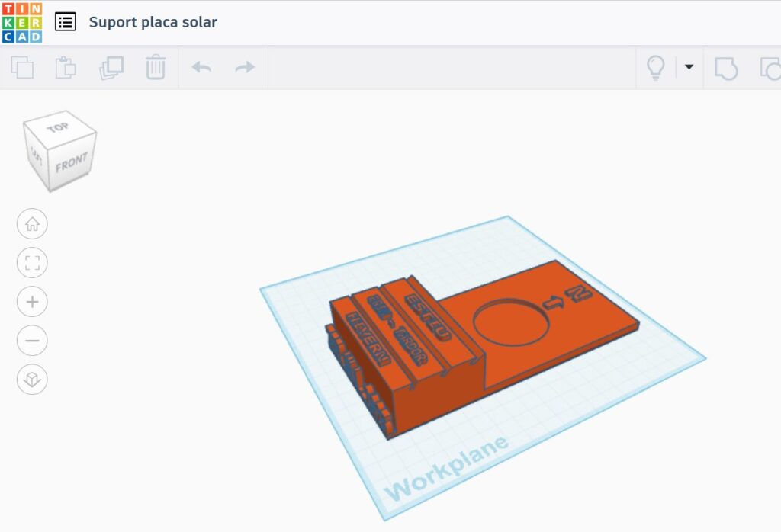Rename the design title Suport placa solar
The image size is (781, 532).
click(x=153, y=22)
